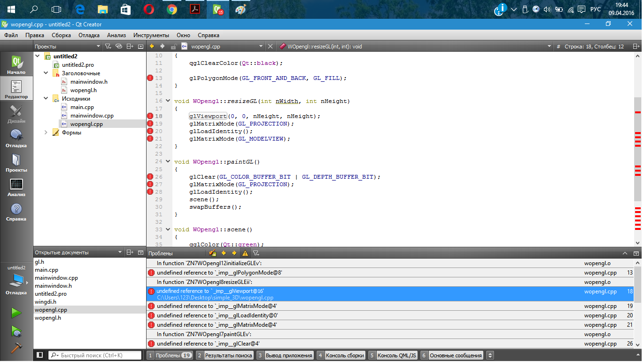Image resolution: width=644 pixels, height=362 pixels.
Task: Fold the paintGL function at line 24
Action: pyautogui.click(x=169, y=162)
